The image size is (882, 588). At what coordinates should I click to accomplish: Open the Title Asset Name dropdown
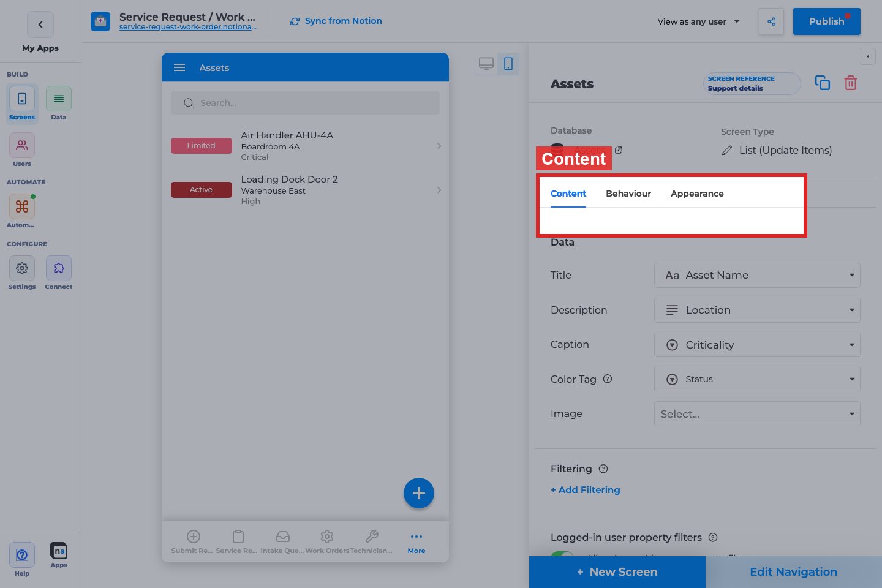tap(757, 276)
